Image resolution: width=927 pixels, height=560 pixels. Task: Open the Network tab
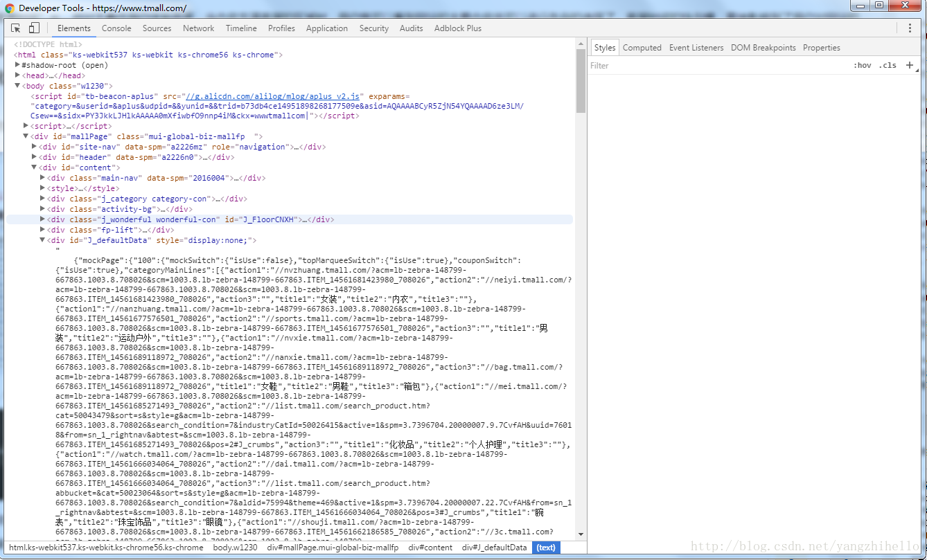199,28
